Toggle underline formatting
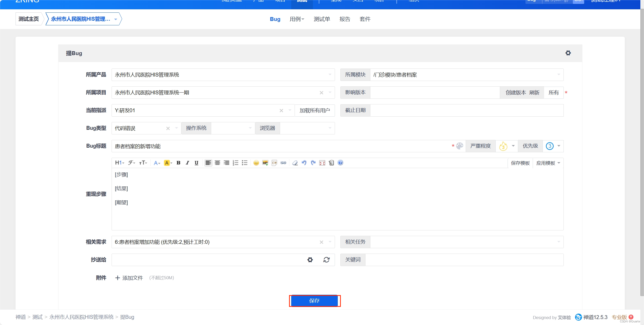Screen dimensions: 644x325 click(x=196, y=163)
